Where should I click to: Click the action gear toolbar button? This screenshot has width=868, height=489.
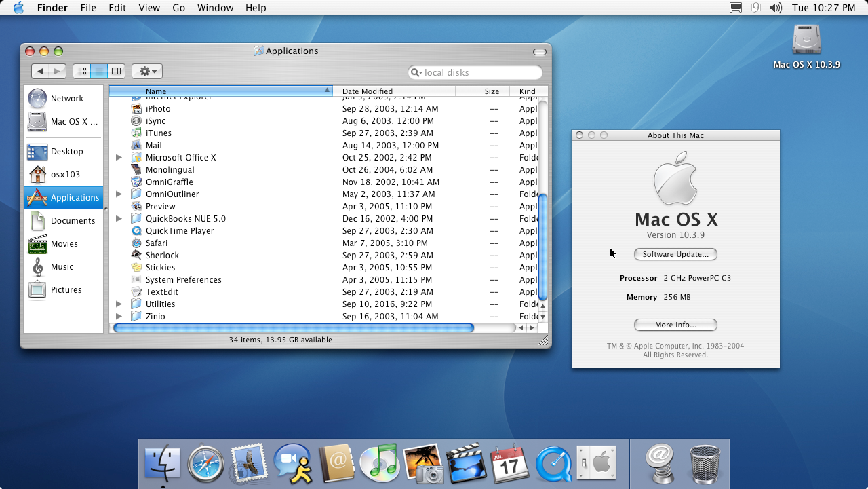point(147,71)
